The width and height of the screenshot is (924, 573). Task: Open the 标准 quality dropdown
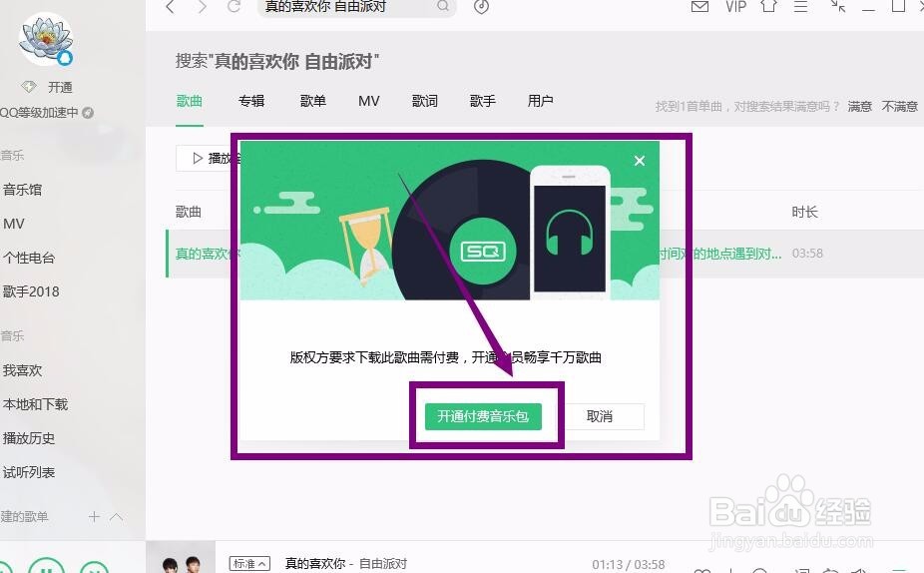point(249,564)
